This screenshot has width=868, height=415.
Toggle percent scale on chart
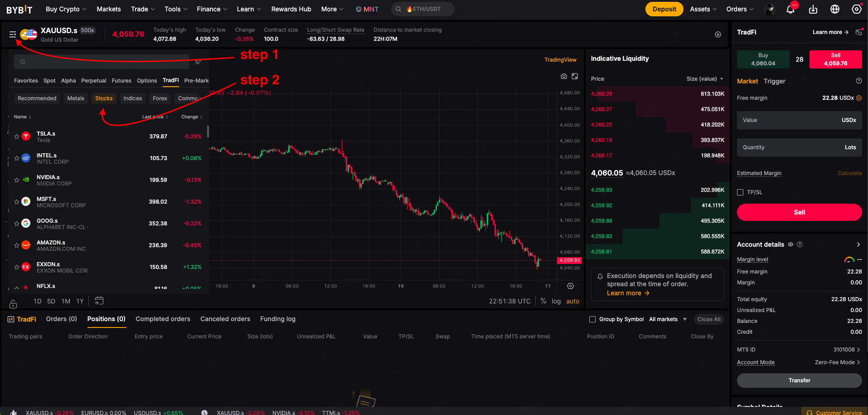coord(543,301)
